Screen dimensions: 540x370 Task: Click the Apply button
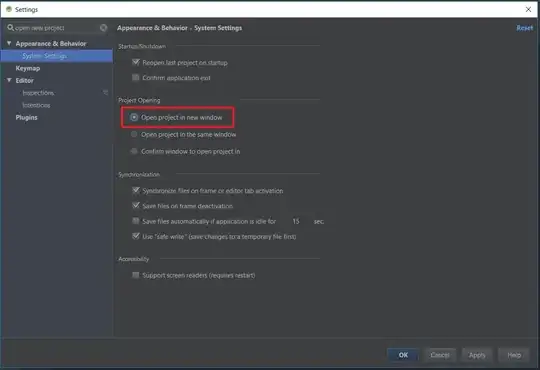tap(477, 355)
